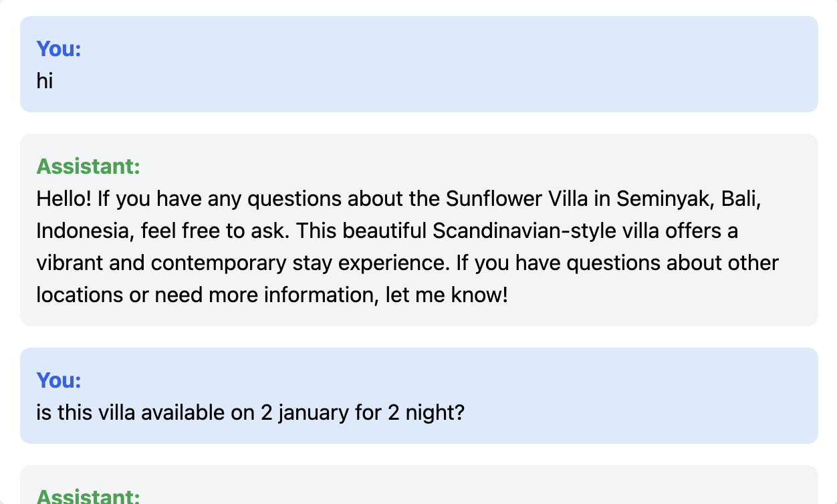Image resolution: width=837 pixels, height=504 pixels.
Task: Click "vibrant and contemporary" phrase
Action: [162, 263]
